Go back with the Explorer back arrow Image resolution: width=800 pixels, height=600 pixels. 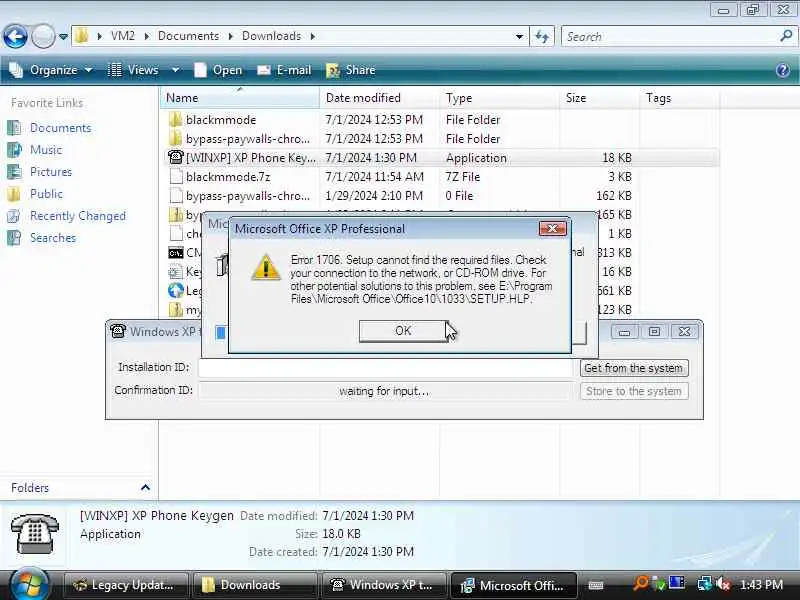coord(15,36)
